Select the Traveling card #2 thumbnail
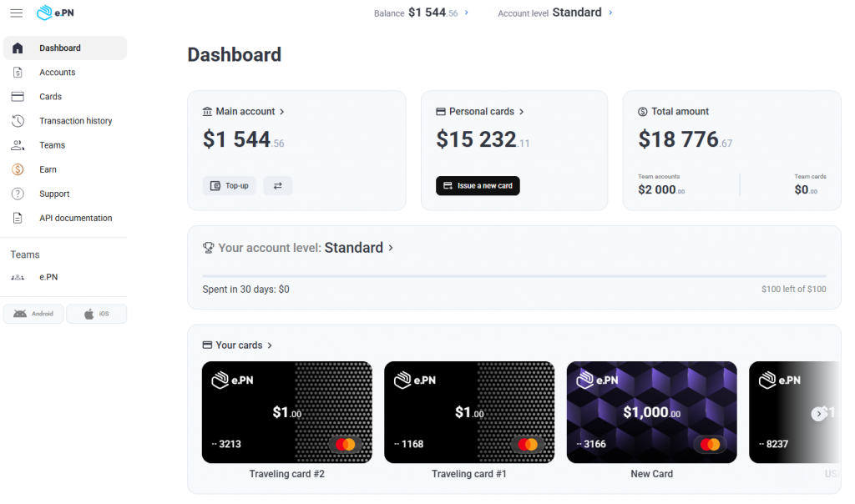 click(x=286, y=412)
